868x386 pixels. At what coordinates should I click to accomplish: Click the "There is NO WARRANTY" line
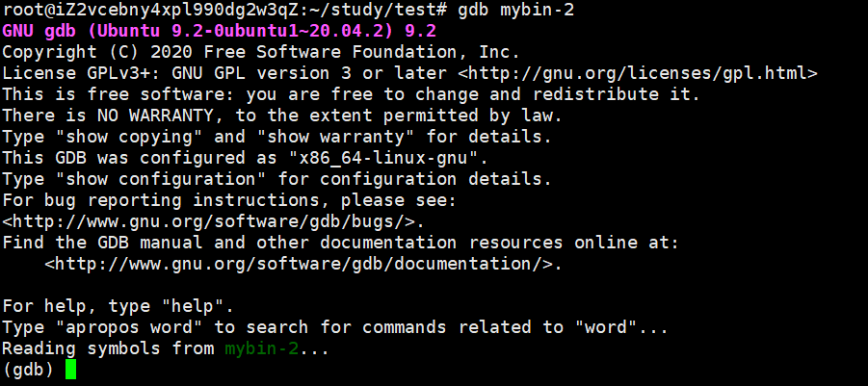point(282,116)
